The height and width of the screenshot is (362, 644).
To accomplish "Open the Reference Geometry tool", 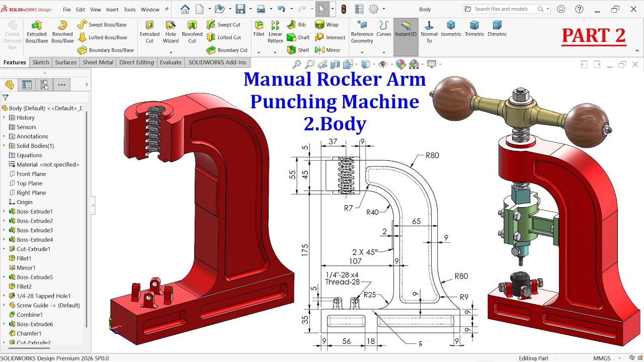I will pos(362,32).
